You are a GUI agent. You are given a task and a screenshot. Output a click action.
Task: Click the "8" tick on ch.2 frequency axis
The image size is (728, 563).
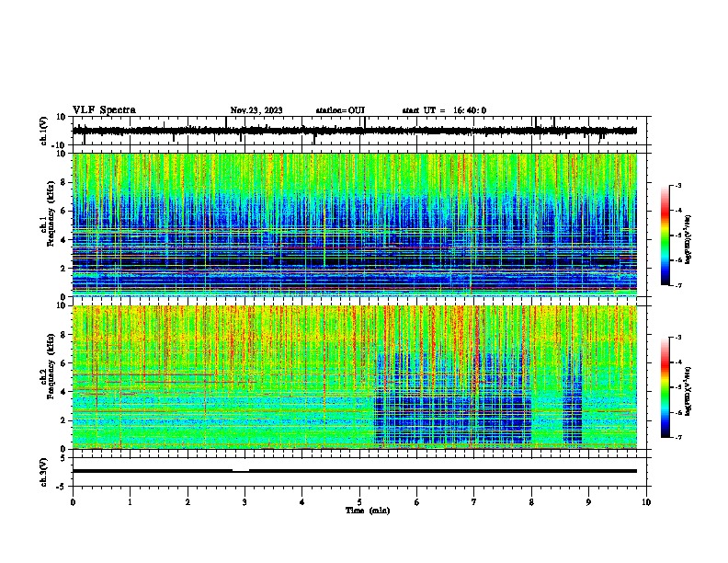click(x=64, y=335)
